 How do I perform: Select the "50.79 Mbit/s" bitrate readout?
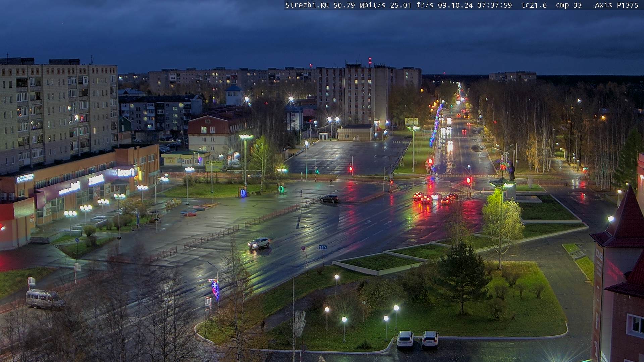[x=360, y=5]
